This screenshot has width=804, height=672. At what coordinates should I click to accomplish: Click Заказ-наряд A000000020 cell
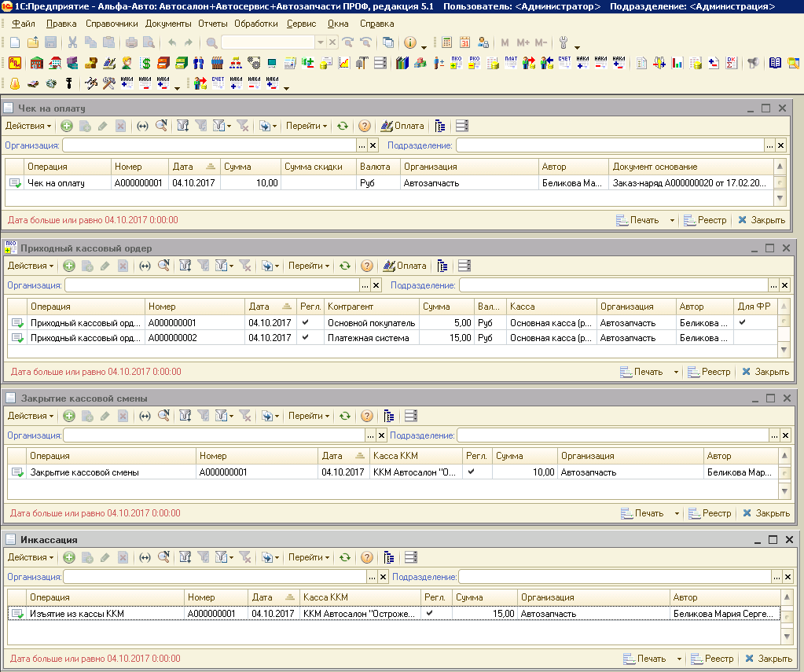coord(690,183)
